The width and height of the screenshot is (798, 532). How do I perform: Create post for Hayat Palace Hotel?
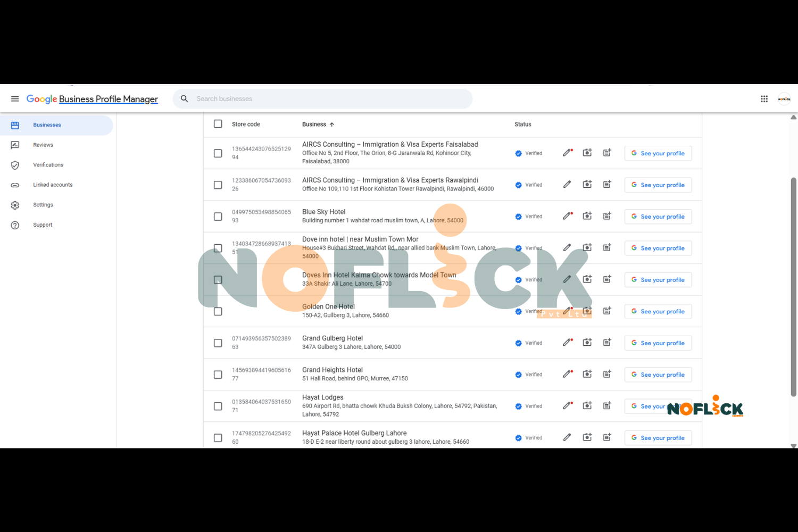tap(607, 437)
